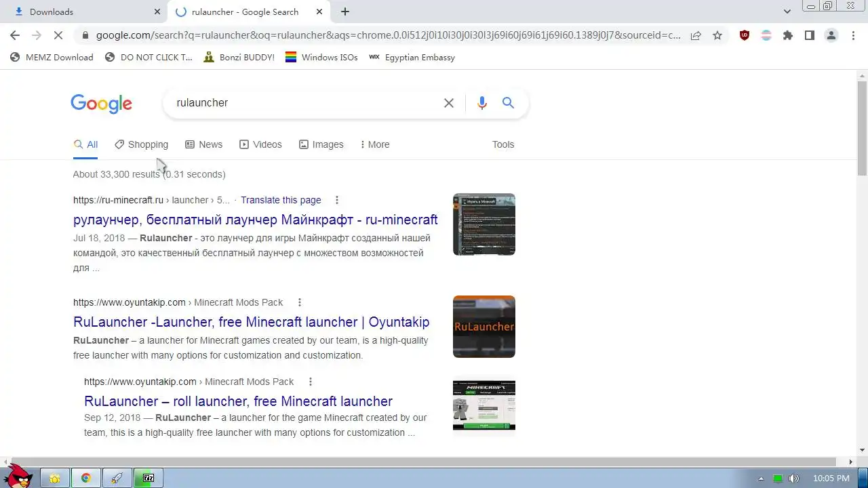Open the Windows ISOs bookmark
The width and height of the screenshot is (868, 488).
click(x=321, y=58)
